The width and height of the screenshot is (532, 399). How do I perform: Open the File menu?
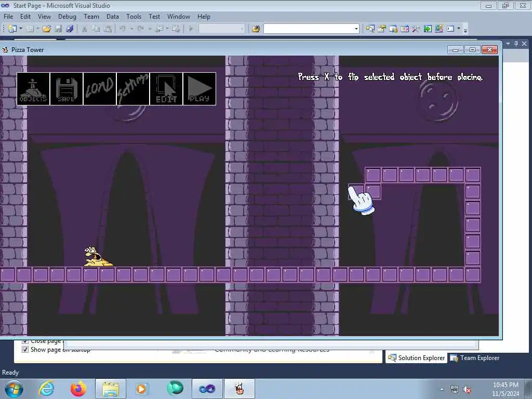pyautogui.click(x=8, y=16)
